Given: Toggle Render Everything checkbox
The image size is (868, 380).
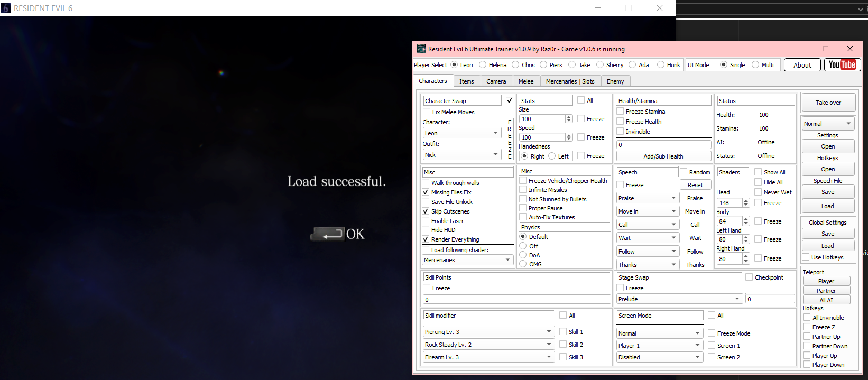Looking at the screenshot, I should [x=426, y=239].
